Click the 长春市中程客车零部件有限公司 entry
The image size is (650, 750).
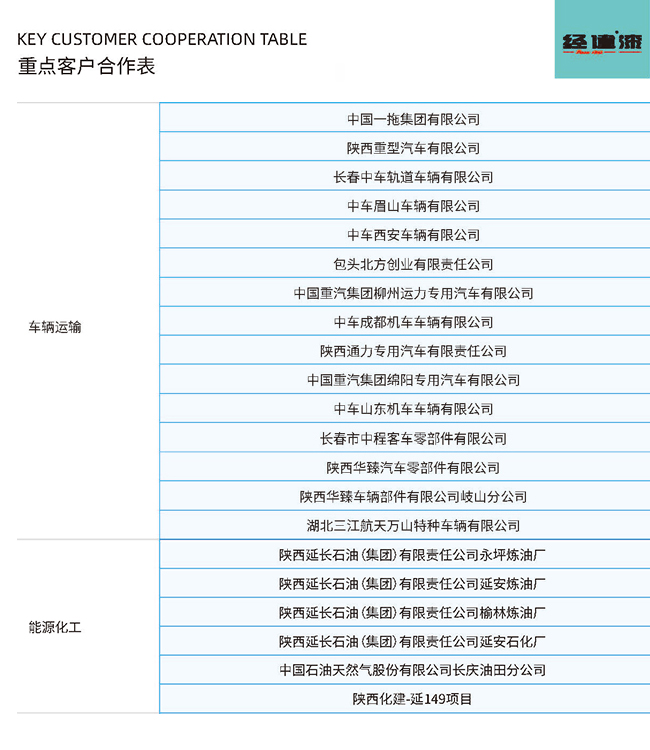[x=413, y=438]
